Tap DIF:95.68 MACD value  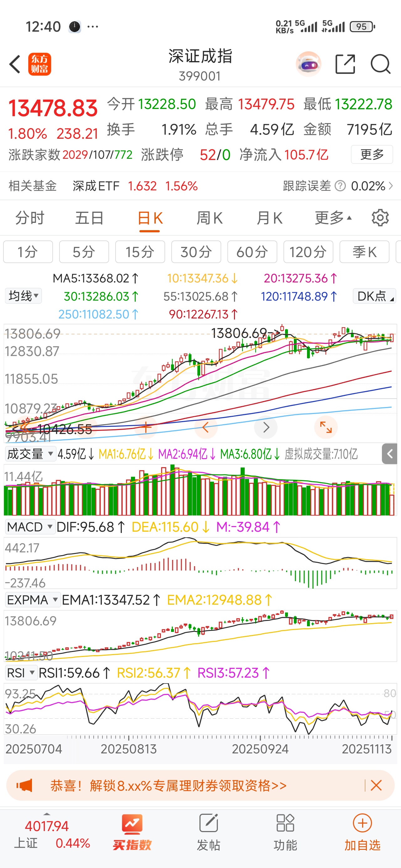tap(91, 527)
